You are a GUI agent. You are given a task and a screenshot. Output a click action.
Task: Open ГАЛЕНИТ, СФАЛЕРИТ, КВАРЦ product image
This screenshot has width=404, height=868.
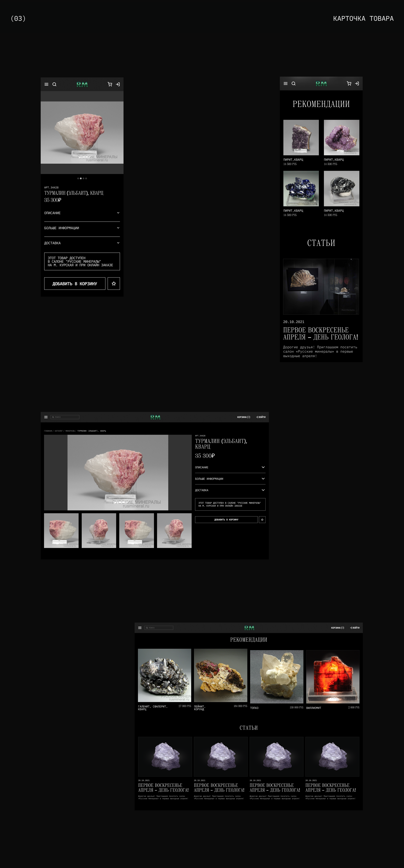tap(165, 675)
